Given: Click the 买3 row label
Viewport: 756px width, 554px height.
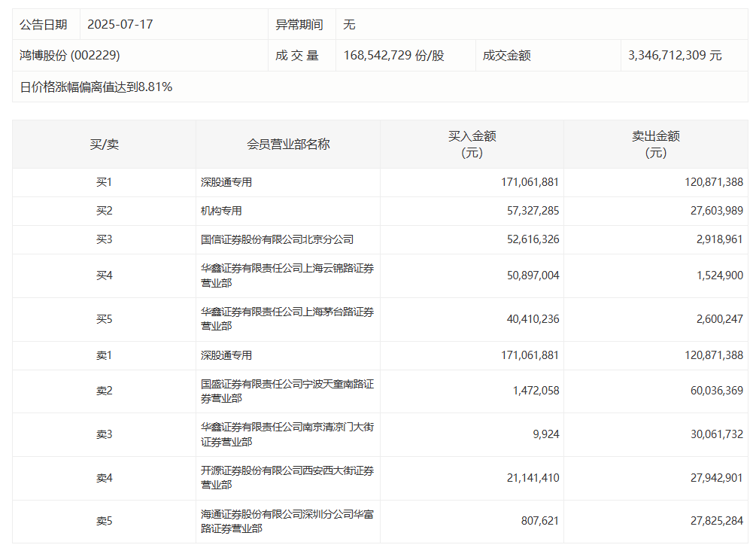Looking at the screenshot, I should point(104,239).
